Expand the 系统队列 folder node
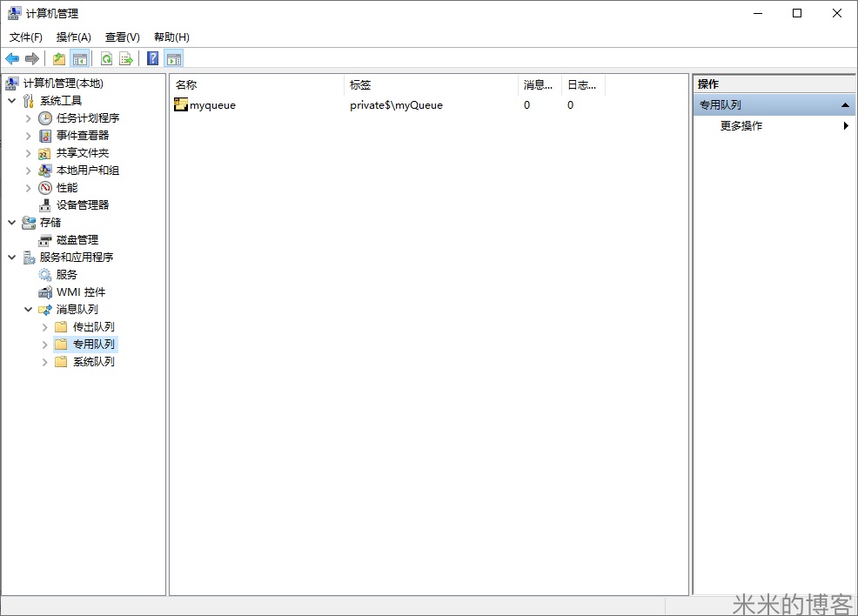Image resolution: width=858 pixels, height=616 pixels. pos(45,362)
